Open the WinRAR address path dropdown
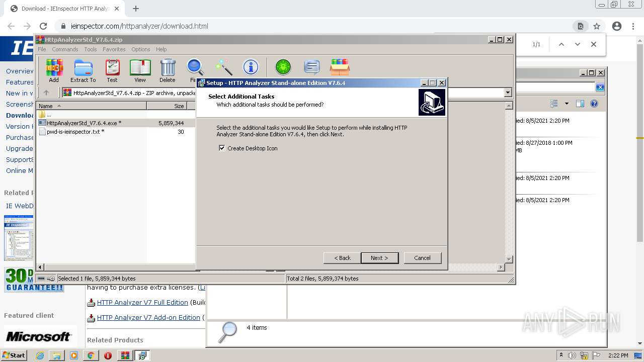Image resolution: width=644 pixels, height=362 pixels. 508,93
